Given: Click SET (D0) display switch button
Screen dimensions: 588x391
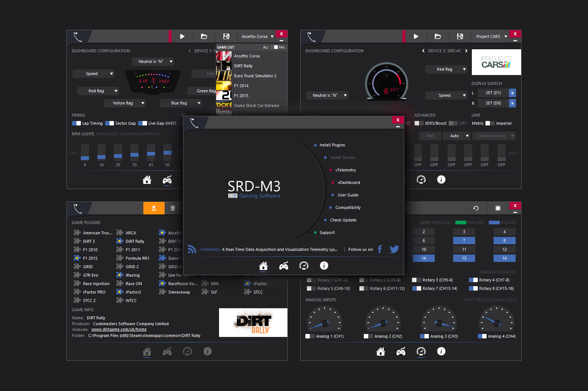Looking at the screenshot, I should pyautogui.click(x=494, y=103).
